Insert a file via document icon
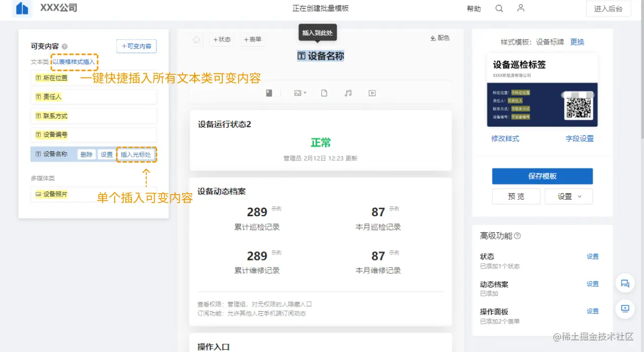The image size is (644, 352). (325, 93)
